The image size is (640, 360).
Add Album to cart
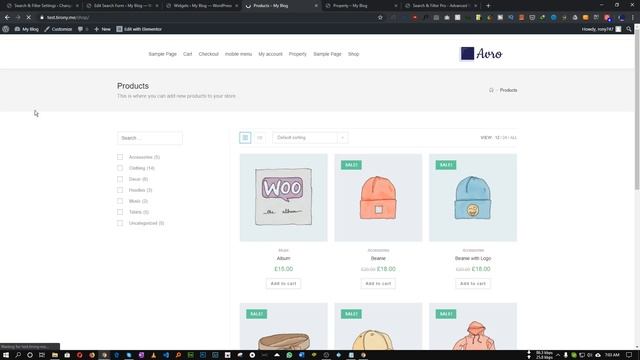(x=283, y=284)
